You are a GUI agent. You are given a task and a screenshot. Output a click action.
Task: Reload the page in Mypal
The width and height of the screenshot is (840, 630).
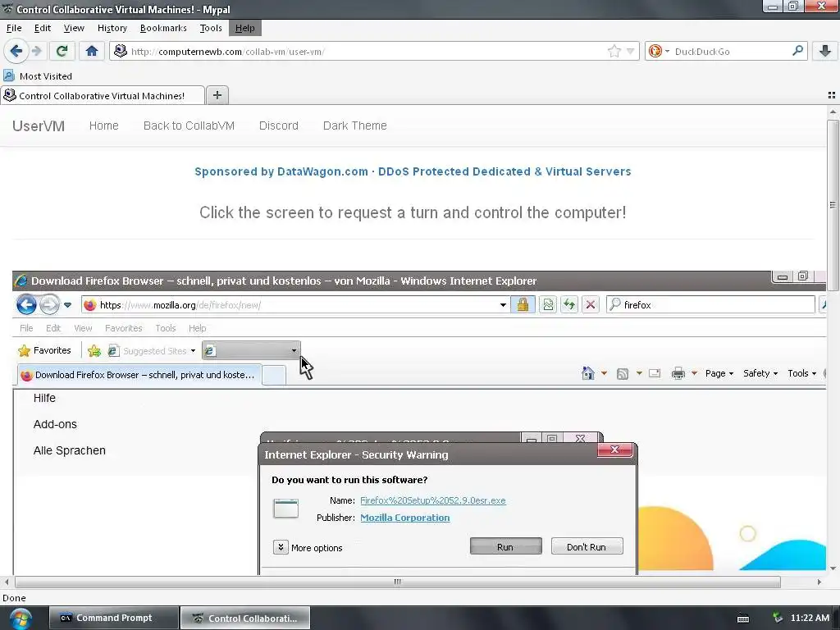click(62, 52)
